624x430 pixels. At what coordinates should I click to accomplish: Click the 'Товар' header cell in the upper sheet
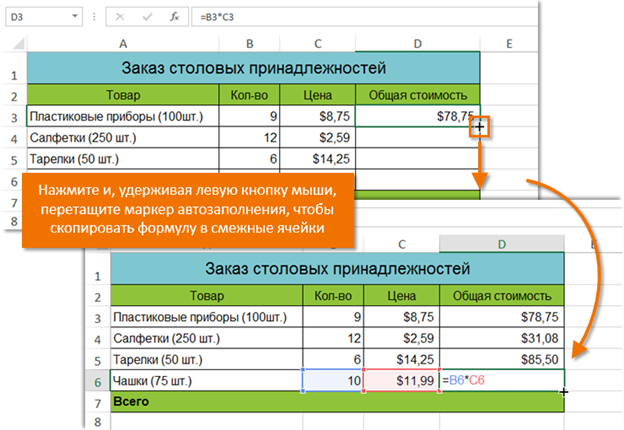click(123, 95)
